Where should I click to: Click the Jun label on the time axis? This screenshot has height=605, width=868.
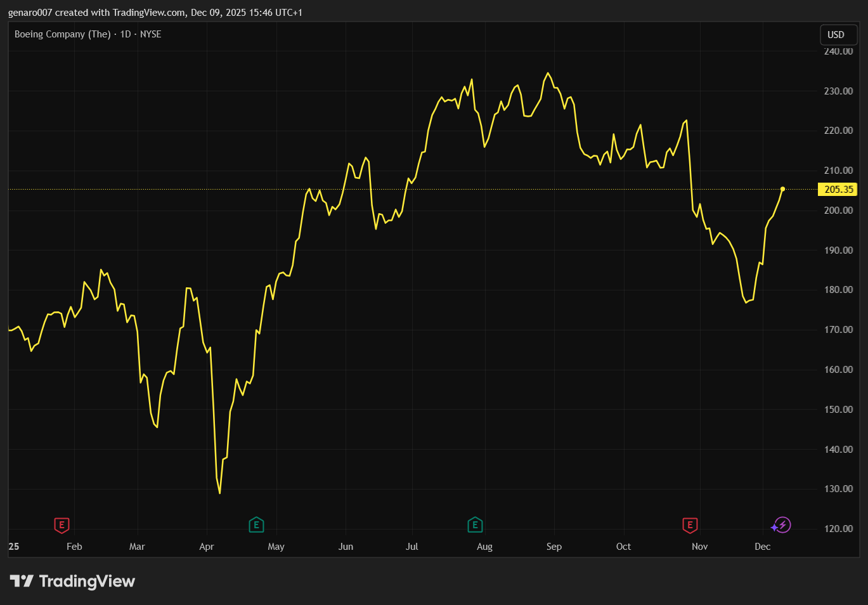(346, 547)
